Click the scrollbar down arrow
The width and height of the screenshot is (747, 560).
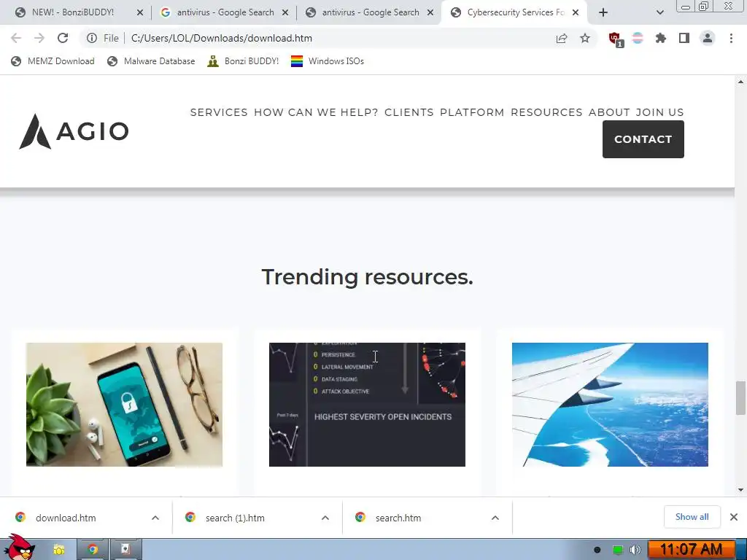tap(741, 489)
